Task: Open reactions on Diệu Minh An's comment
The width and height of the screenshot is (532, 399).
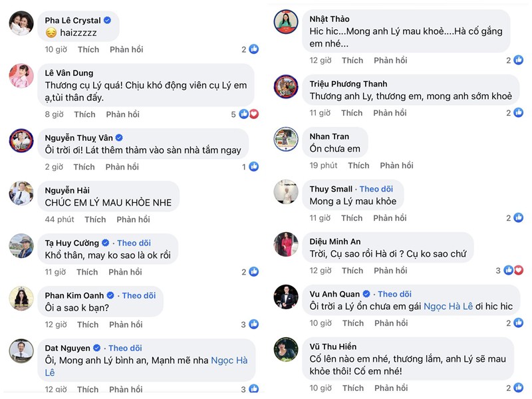Action: point(513,271)
